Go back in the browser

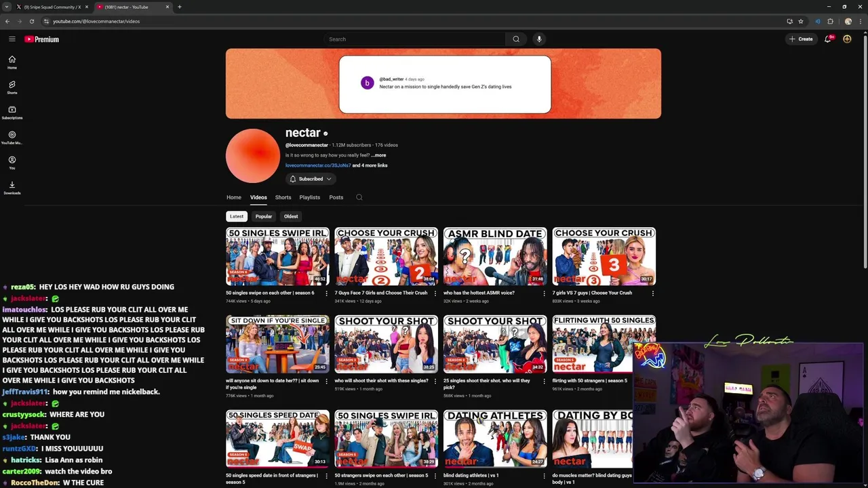click(x=7, y=21)
